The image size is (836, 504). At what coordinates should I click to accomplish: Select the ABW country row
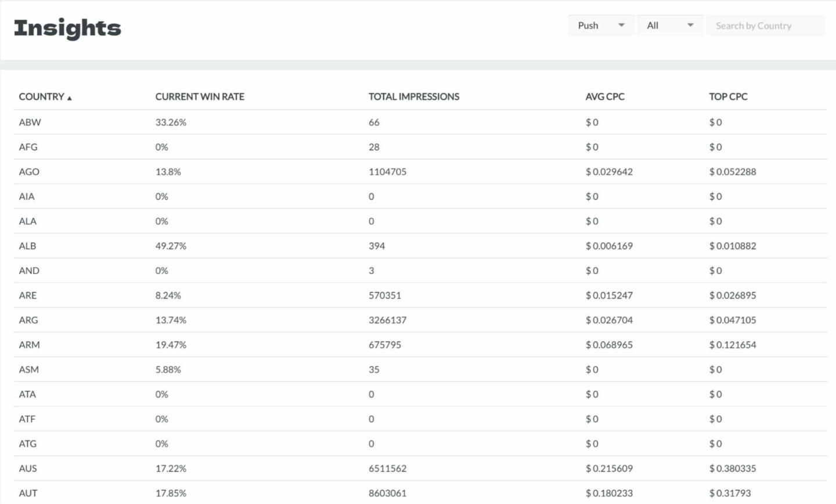tap(30, 123)
